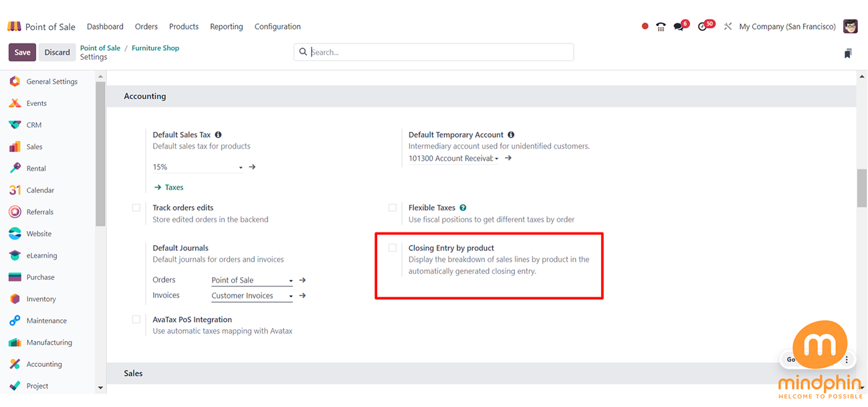Open the chat messages icon

coord(679,27)
